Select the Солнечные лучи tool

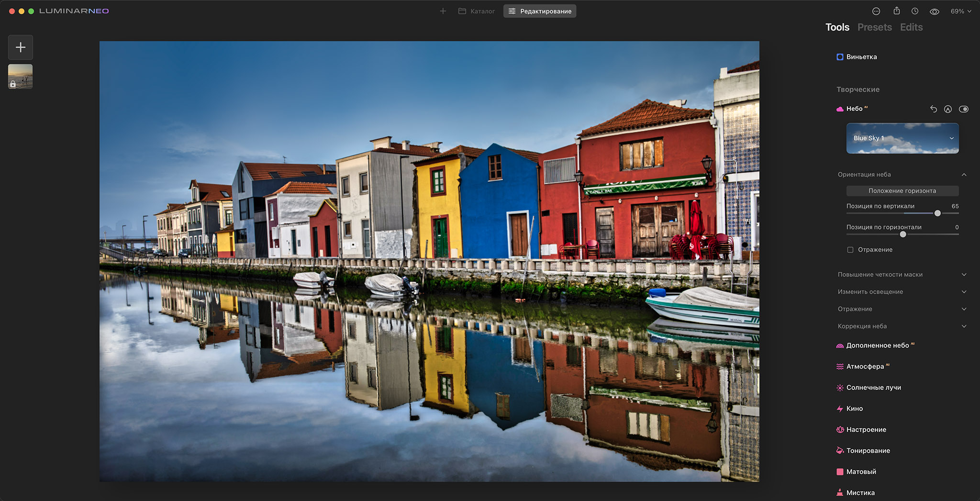tap(873, 388)
